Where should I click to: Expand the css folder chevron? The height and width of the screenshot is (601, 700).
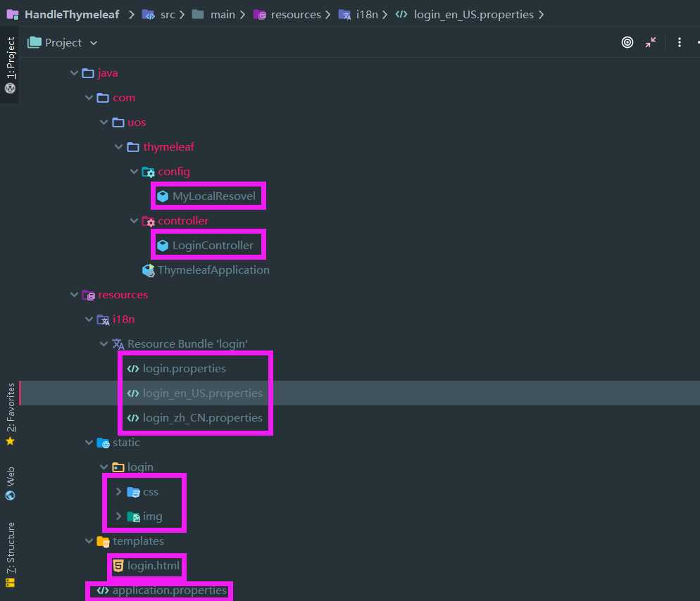point(118,491)
